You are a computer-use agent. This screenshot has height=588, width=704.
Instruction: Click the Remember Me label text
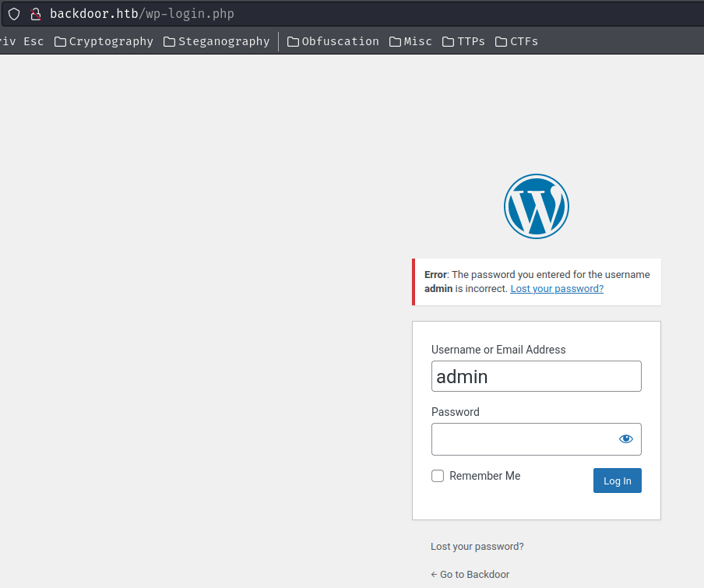coord(485,476)
